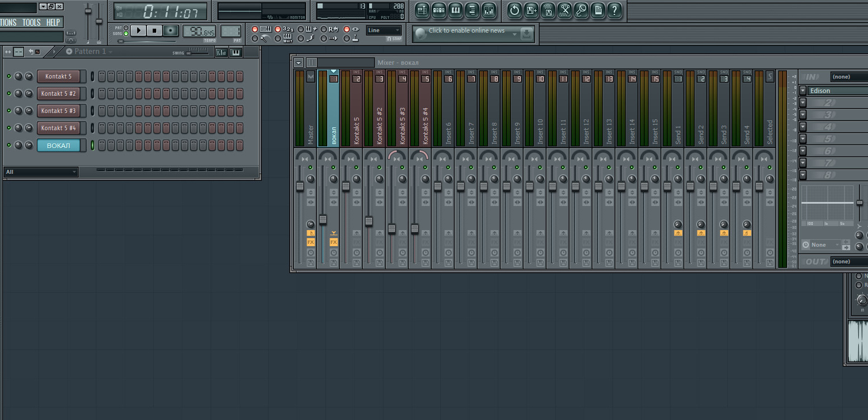The width and height of the screenshot is (868, 420).
Task: Toggle the mixer window toolbar icon
Action: coord(489,10)
